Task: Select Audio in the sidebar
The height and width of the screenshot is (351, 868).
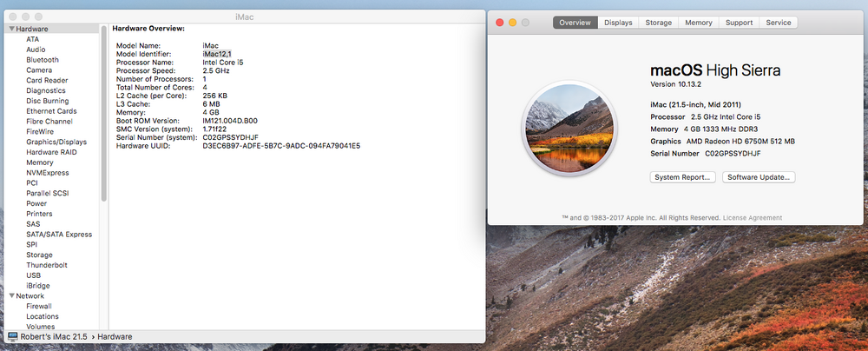Action: tap(36, 50)
